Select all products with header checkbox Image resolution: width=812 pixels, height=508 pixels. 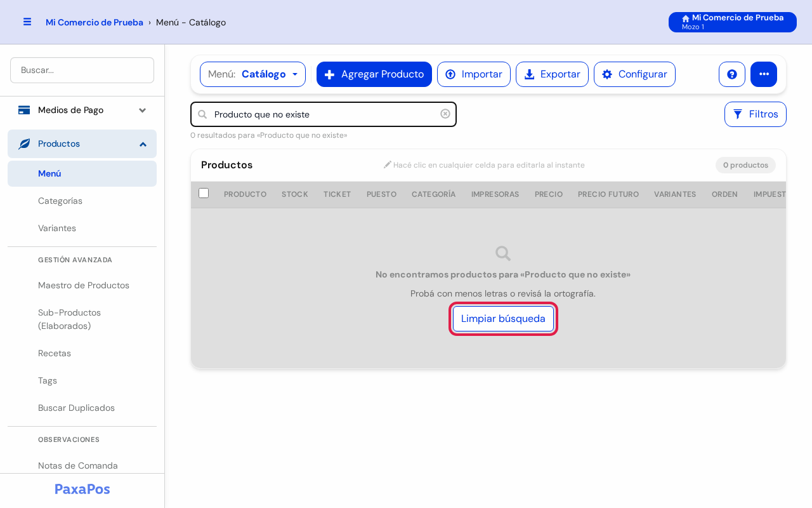[204, 193]
